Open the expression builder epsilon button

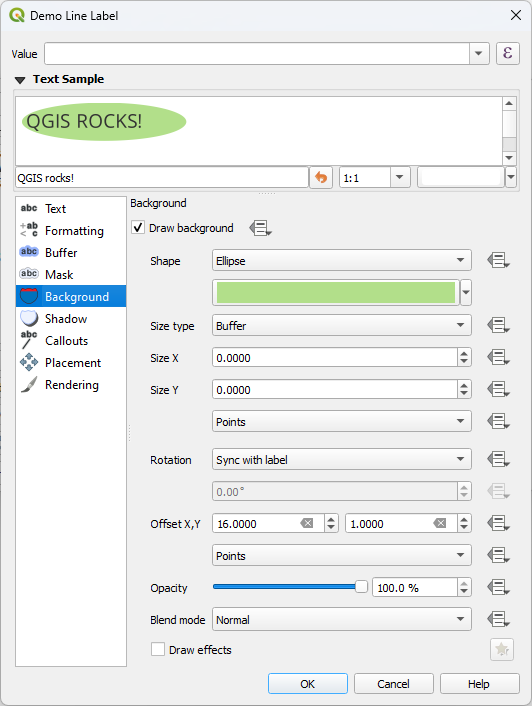pyautogui.click(x=508, y=54)
